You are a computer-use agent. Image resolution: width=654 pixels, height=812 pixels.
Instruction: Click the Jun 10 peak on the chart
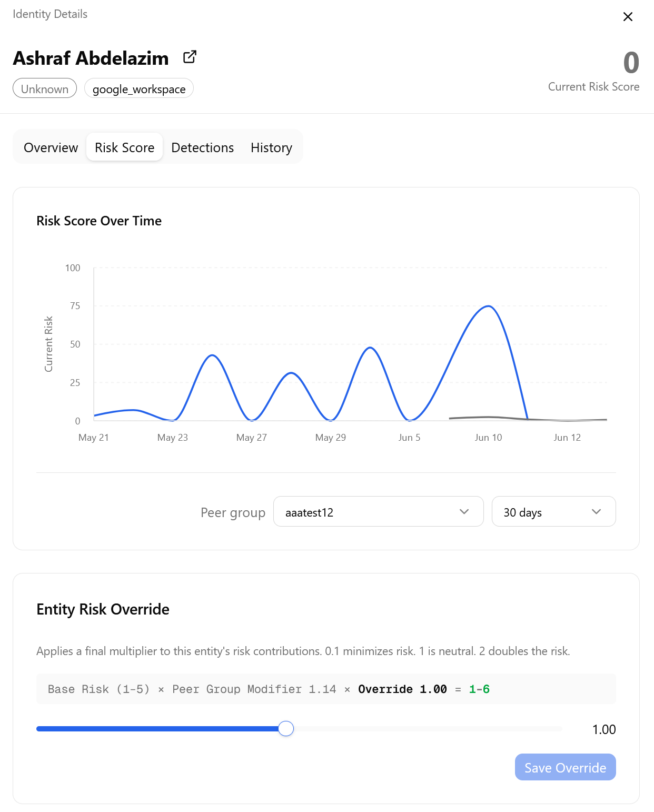click(x=489, y=306)
